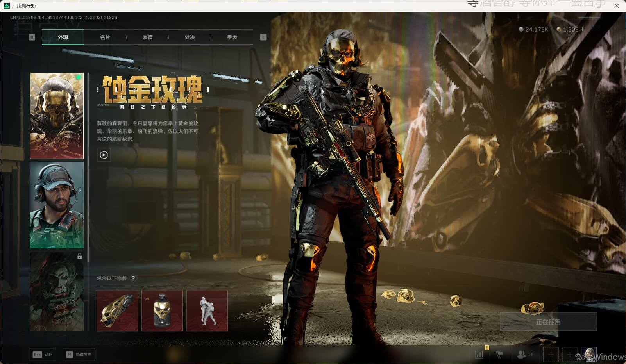Click the CN UID text at top

tap(64, 17)
